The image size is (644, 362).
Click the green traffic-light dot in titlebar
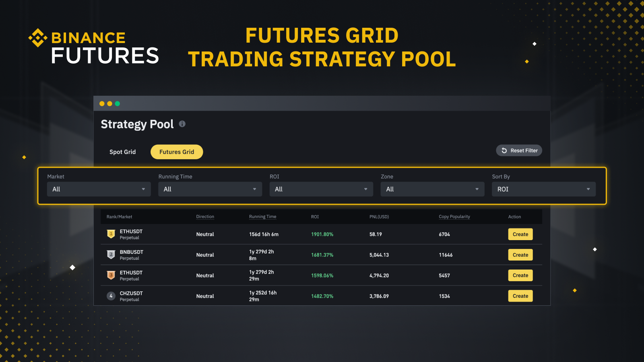[117, 103]
